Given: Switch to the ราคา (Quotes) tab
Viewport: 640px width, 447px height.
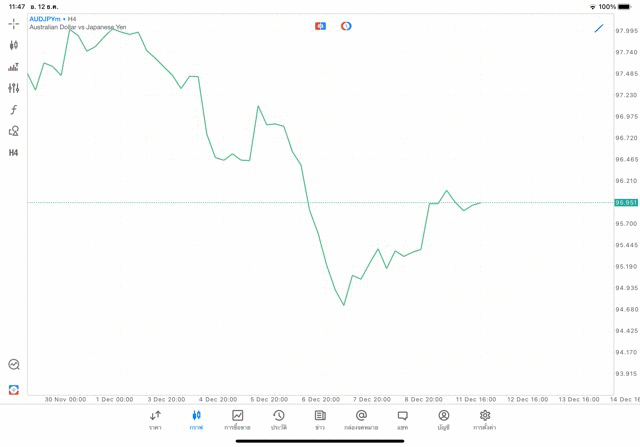Looking at the screenshot, I should click(155, 420).
